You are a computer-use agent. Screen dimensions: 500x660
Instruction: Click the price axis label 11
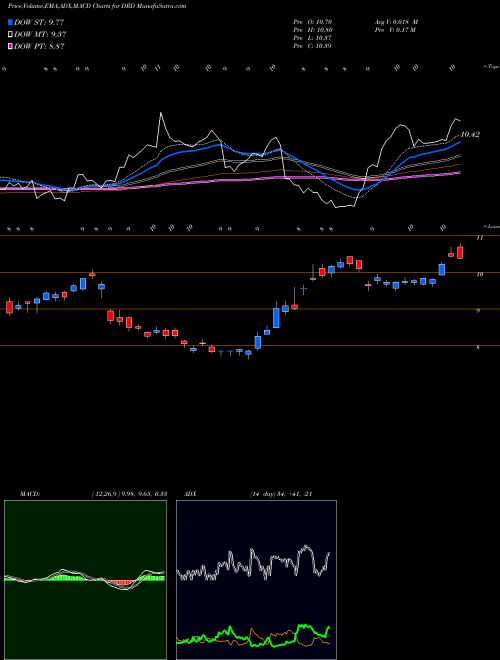click(479, 238)
